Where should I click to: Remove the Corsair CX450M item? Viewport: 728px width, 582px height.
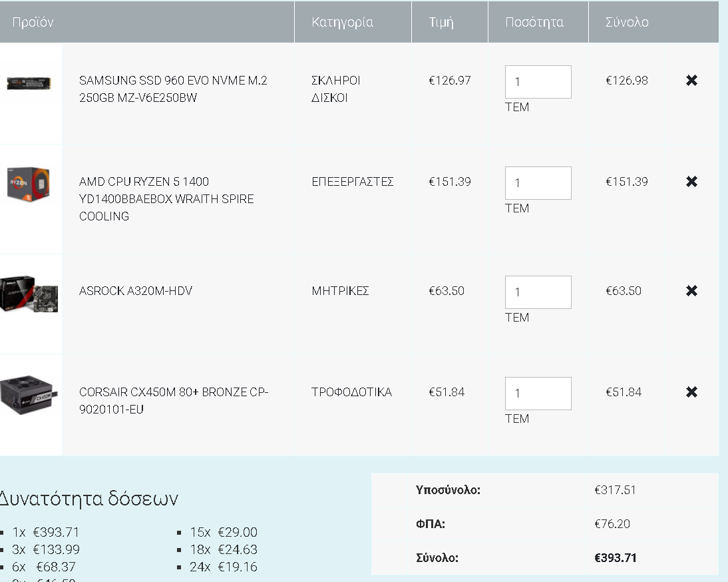coord(691,392)
